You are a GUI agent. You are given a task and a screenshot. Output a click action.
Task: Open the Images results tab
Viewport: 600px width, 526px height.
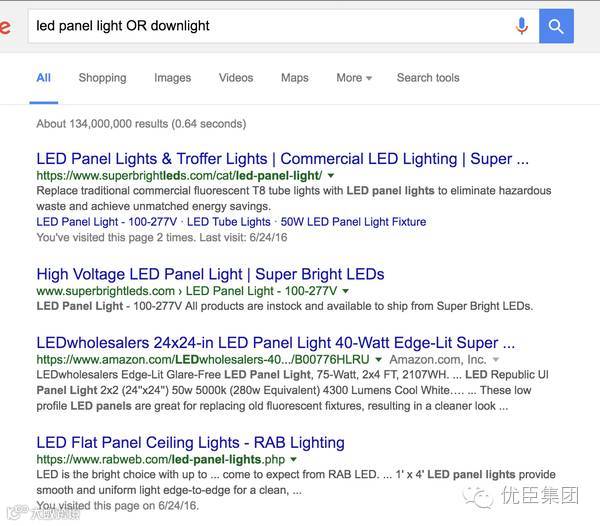pyautogui.click(x=172, y=78)
